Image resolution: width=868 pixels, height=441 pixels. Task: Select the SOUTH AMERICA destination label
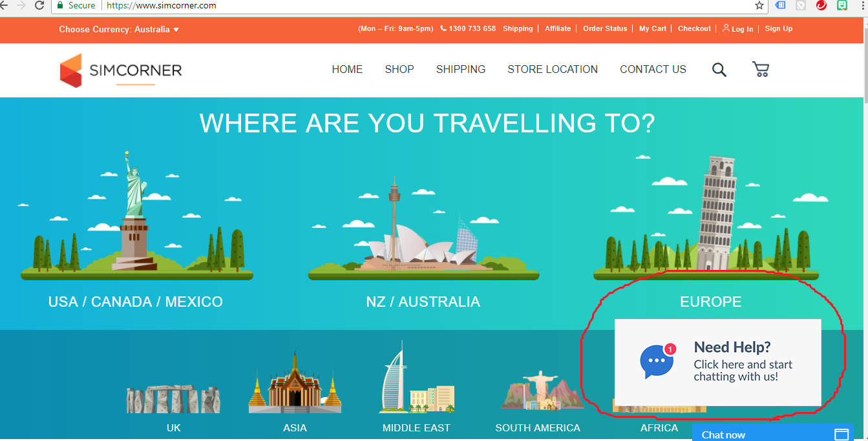[x=538, y=427]
